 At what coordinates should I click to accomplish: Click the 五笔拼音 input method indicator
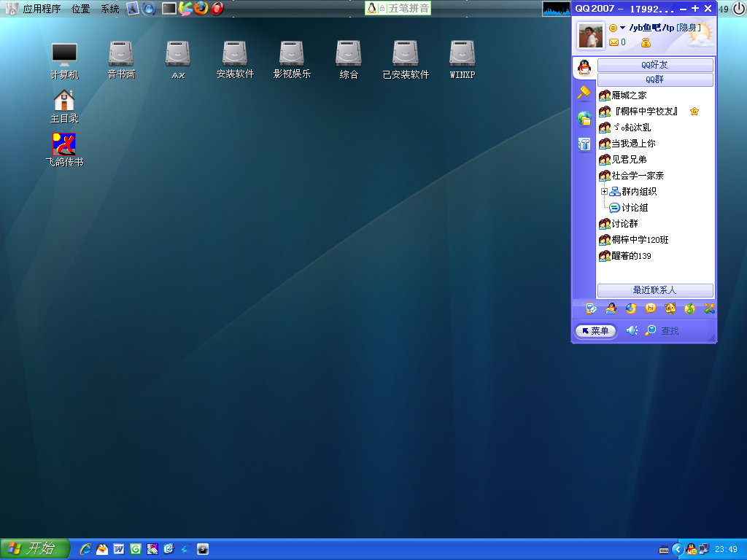pos(398,8)
